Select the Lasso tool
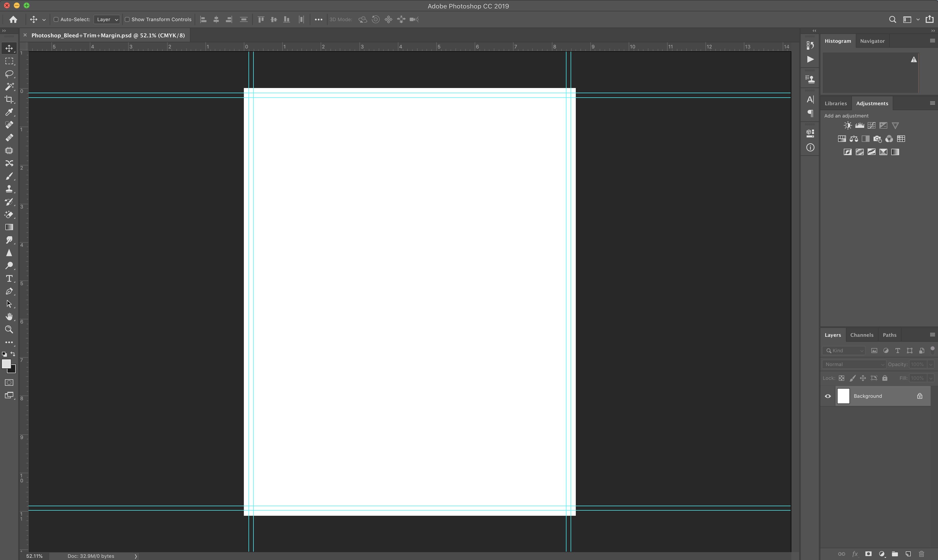 click(x=9, y=74)
